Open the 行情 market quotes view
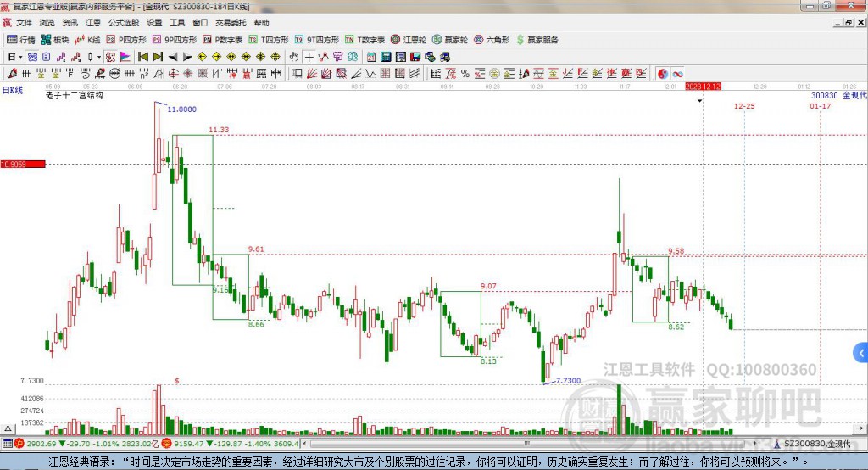868x470 pixels. point(21,40)
